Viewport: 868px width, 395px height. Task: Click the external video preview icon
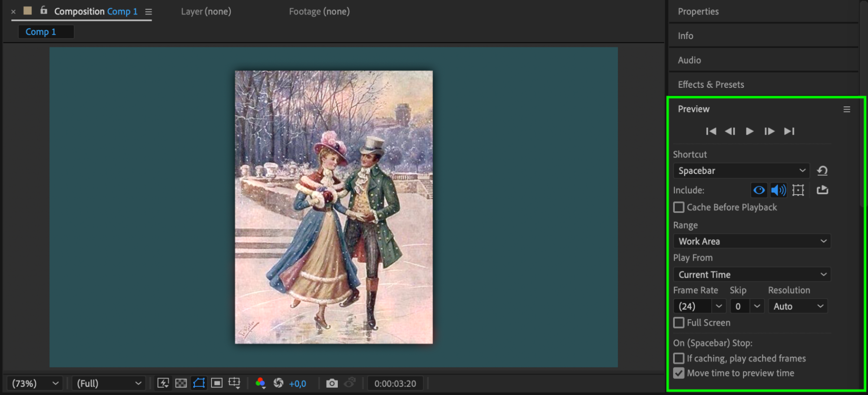click(x=822, y=190)
